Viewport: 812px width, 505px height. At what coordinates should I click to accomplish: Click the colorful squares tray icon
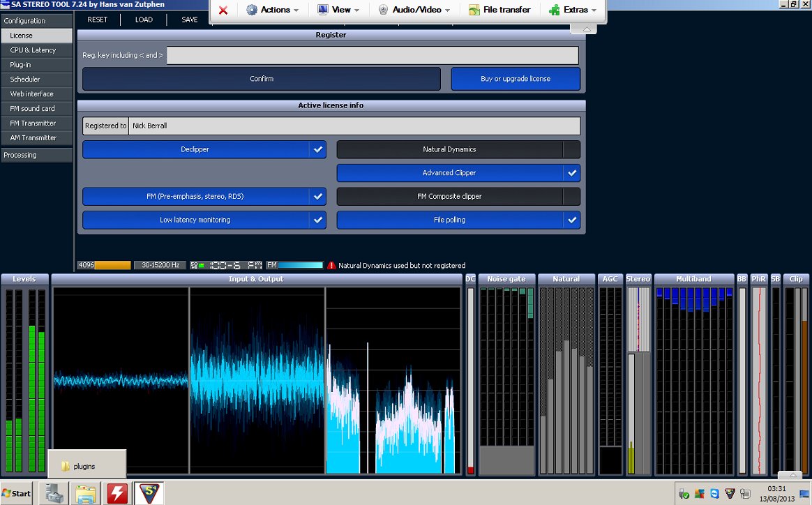tap(699, 494)
